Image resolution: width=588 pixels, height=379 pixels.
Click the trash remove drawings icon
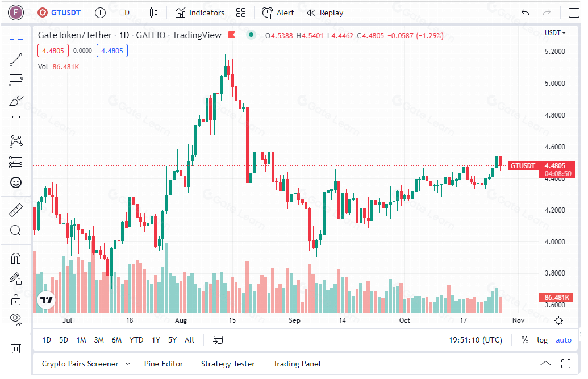click(x=16, y=348)
